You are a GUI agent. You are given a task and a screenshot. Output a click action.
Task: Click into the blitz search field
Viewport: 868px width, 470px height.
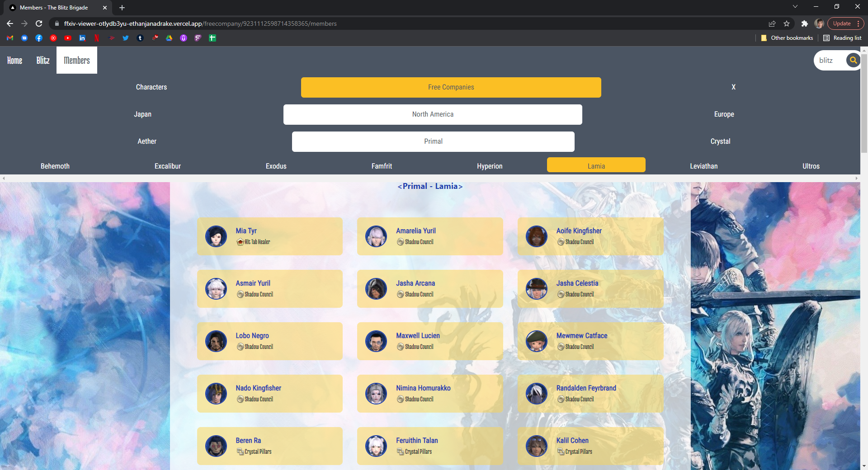coord(830,60)
